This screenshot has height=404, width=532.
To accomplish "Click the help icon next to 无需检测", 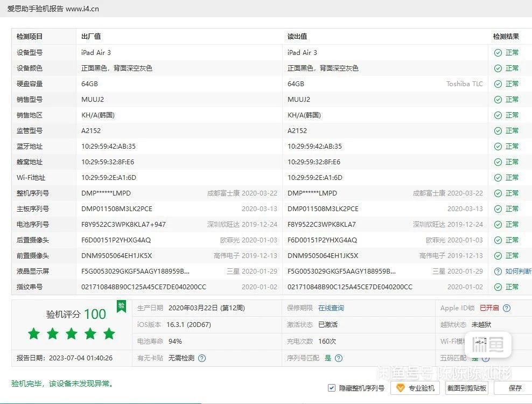I will click(202, 358).
